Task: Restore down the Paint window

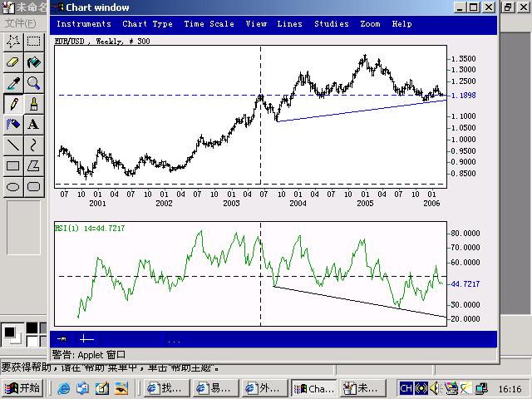Action: coord(508,7)
